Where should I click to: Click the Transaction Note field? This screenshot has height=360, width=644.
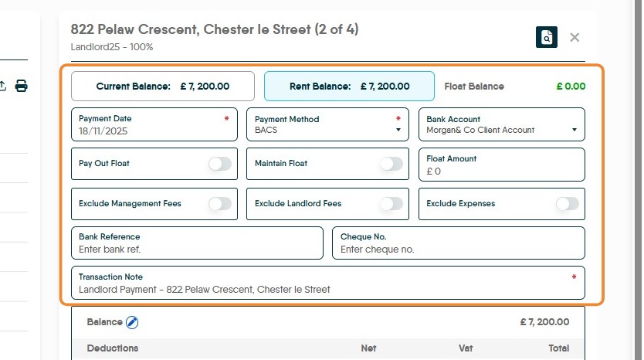tap(327, 289)
